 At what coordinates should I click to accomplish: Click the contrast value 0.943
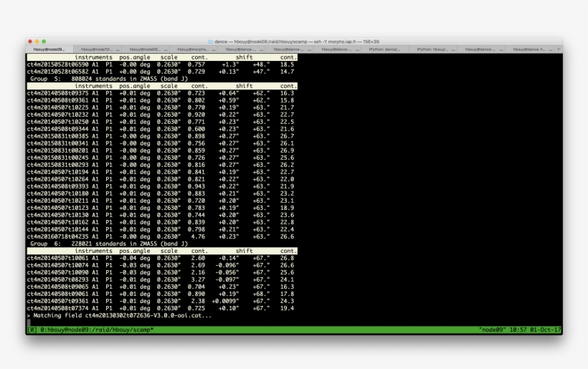click(x=196, y=186)
